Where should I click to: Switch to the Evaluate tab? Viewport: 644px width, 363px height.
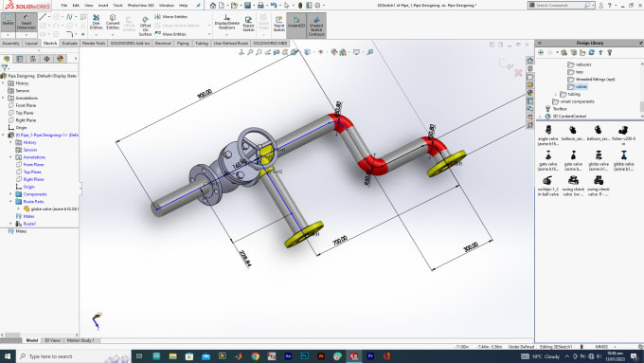(x=69, y=44)
